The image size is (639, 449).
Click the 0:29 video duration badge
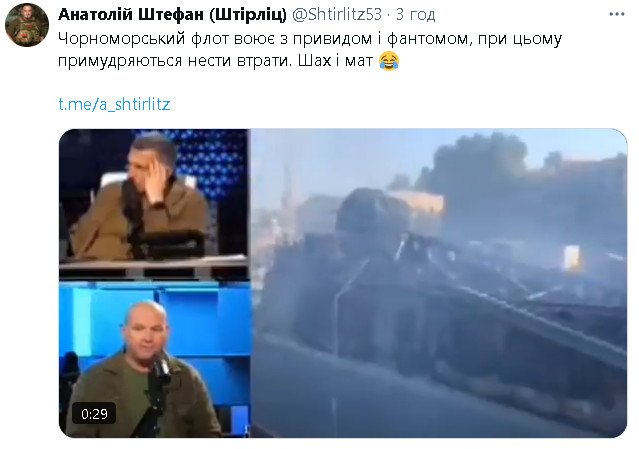(94, 414)
